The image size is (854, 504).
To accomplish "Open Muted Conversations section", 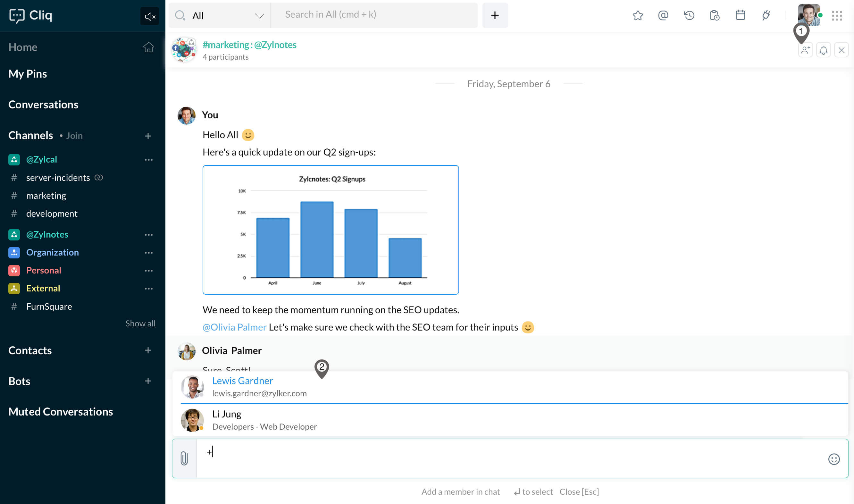I will [61, 412].
